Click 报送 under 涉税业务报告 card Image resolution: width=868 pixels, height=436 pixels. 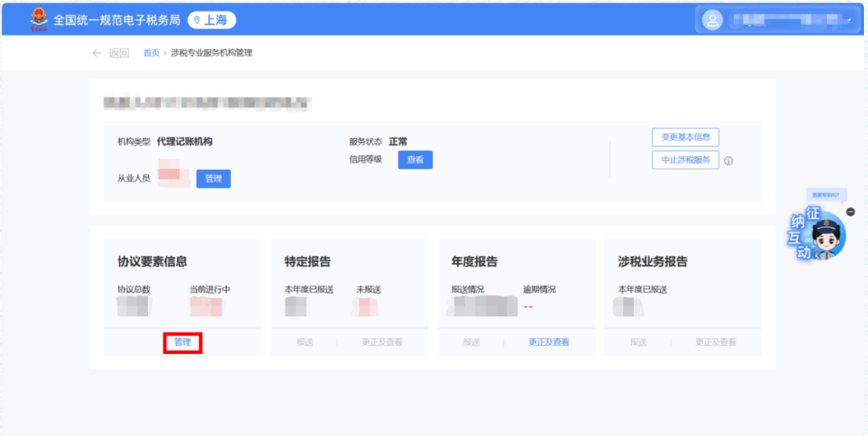coord(638,343)
